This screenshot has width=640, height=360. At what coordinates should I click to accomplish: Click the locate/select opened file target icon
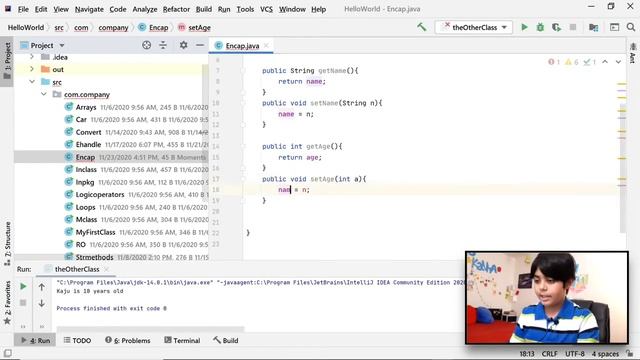coord(147,45)
